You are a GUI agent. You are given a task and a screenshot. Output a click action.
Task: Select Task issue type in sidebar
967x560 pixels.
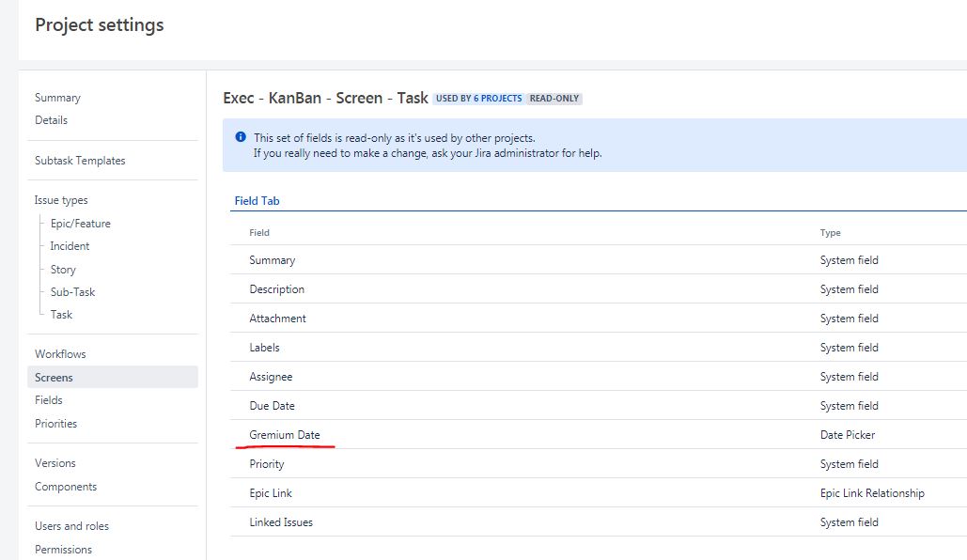(61, 315)
